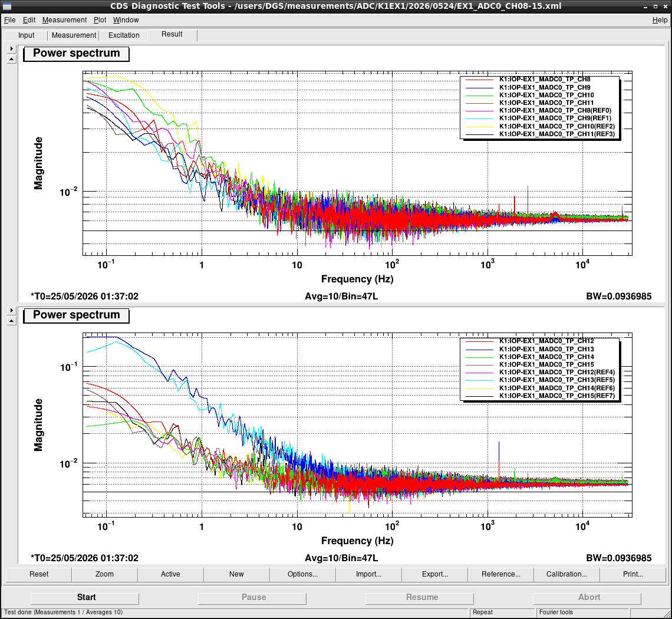Open the Help menu
Image resolution: width=672 pixels, height=619 pixels.
click(660, 20)
